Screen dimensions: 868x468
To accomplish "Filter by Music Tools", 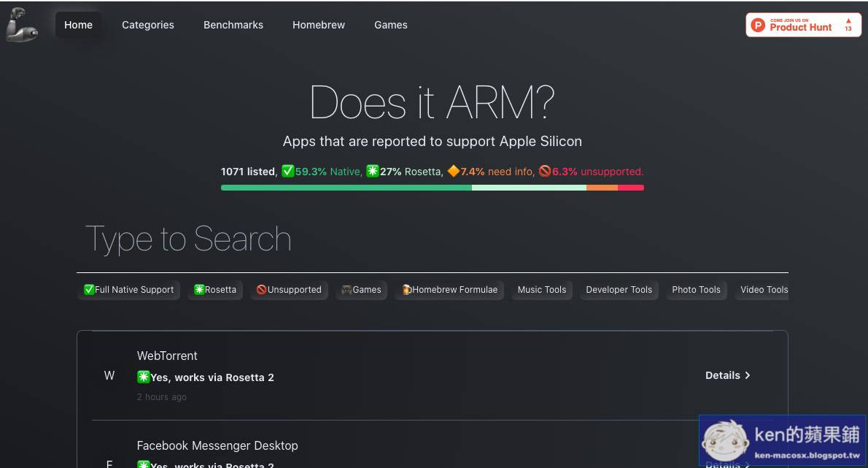I will (542, 290).
